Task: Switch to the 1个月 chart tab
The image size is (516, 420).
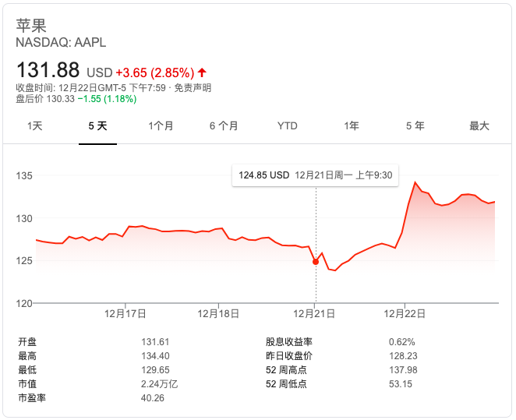Action: 161,125
